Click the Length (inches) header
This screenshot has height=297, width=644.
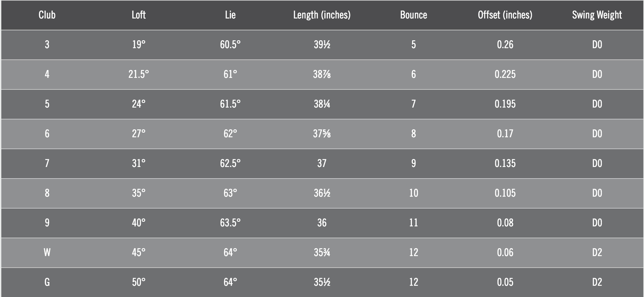pos(322,15)
